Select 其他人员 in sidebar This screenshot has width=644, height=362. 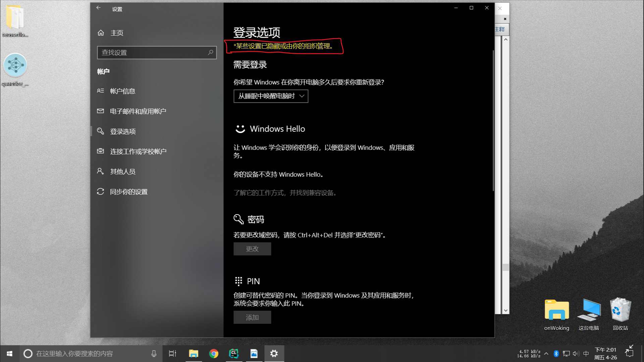pos(122,172)
